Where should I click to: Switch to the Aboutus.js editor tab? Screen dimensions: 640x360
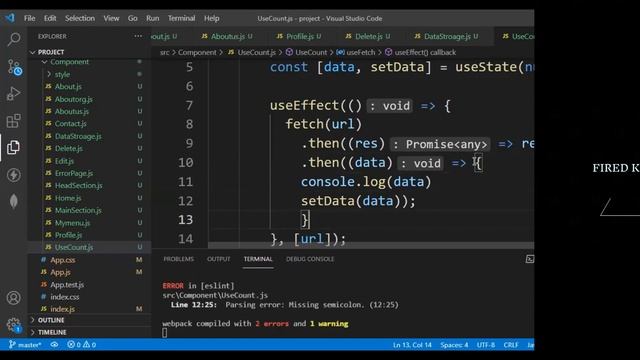click(x=227, y=36)
